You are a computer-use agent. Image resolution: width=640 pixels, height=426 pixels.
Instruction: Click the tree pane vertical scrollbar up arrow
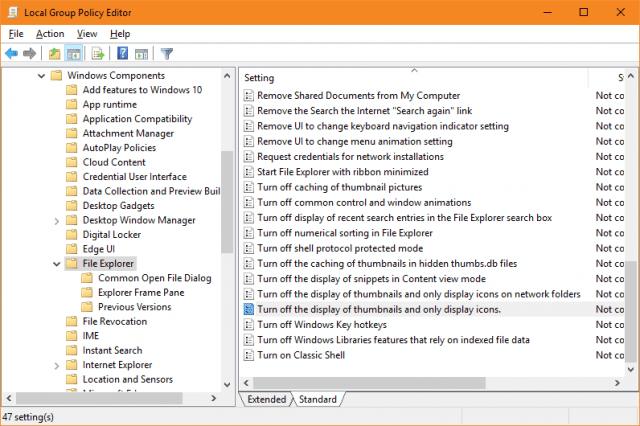coord(227,76)
